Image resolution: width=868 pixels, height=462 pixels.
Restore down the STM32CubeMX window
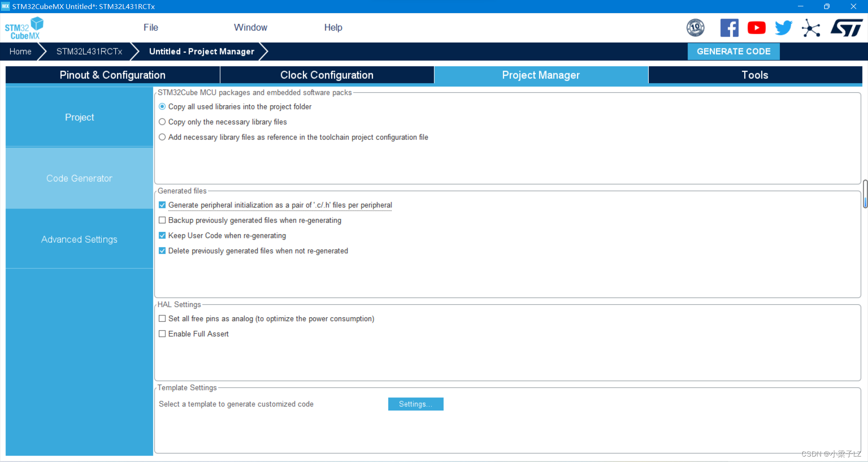[827, 6]
